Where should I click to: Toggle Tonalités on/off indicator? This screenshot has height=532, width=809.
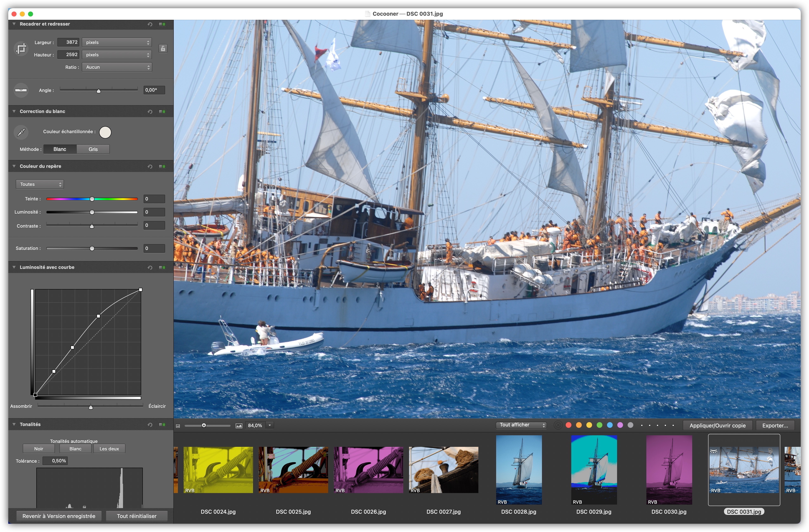coord(162,425)
